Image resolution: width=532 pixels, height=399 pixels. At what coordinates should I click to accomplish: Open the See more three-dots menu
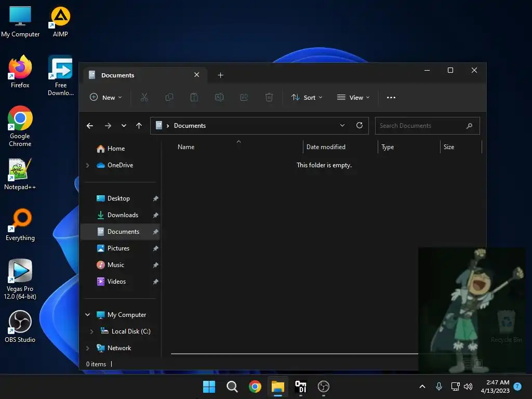(x=391, y=97)
